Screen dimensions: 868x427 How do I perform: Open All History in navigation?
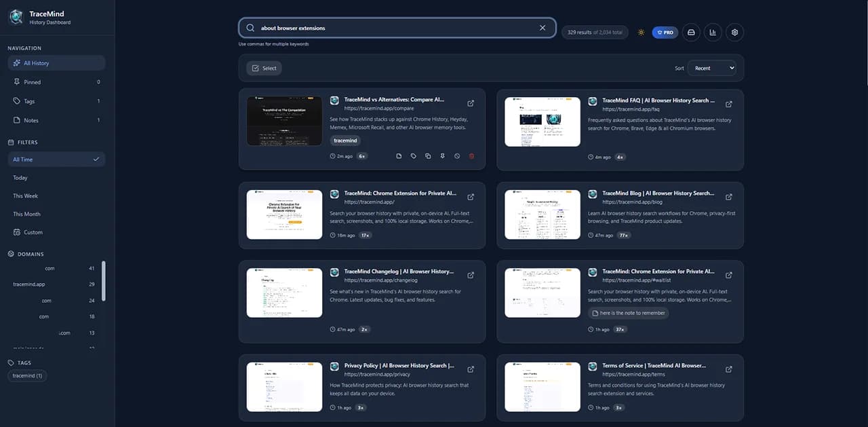click(56, 63)
